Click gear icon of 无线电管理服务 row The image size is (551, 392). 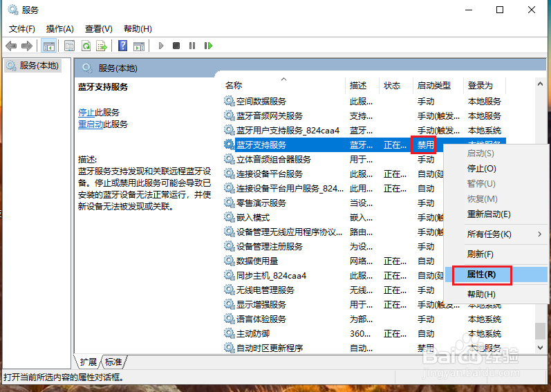[229, 290]
